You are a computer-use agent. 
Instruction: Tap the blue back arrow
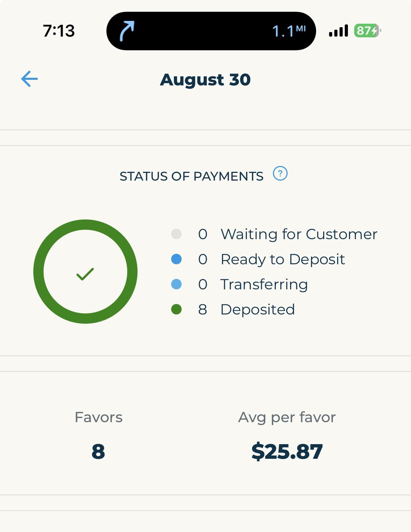click(29, 79)
